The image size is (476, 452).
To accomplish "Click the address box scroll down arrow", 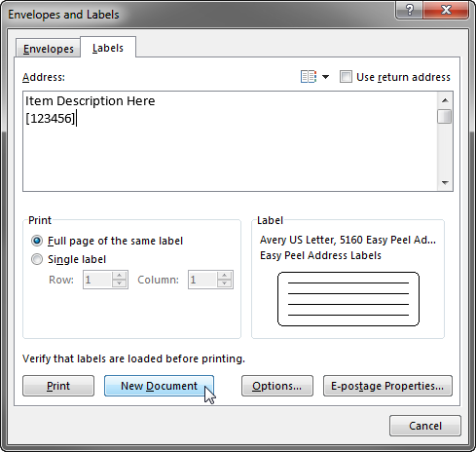I will 445,183.
